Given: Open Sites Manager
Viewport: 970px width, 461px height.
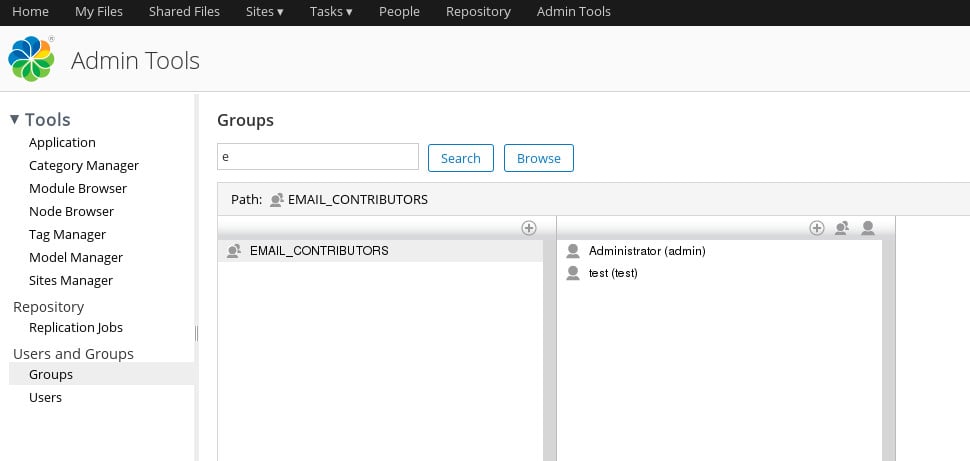Looking at the screenshot, I should 71,280.
